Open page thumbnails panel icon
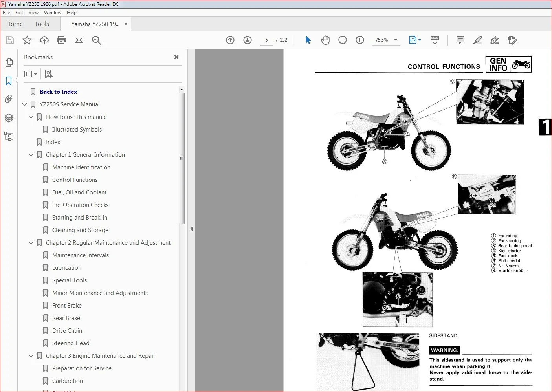552x392 pixels. click(9, 62)
